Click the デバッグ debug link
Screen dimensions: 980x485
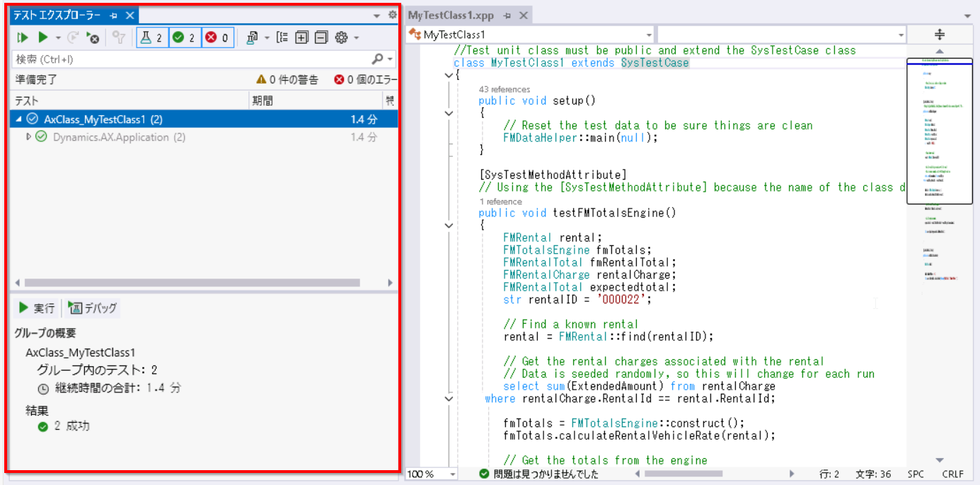93,308
